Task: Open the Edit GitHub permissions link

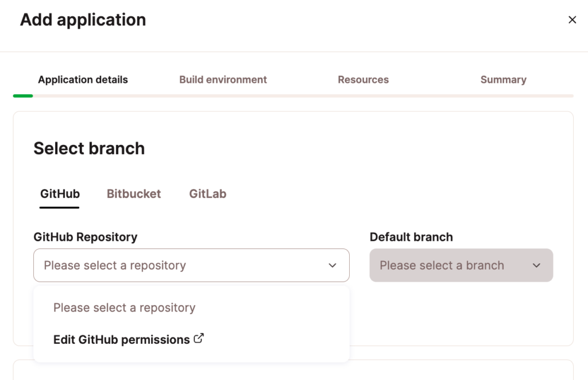Action: coord(122,339)
